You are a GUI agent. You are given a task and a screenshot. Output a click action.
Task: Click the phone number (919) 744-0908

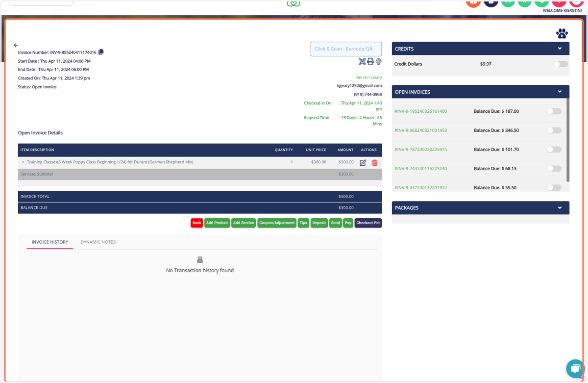tap(368, 94)
